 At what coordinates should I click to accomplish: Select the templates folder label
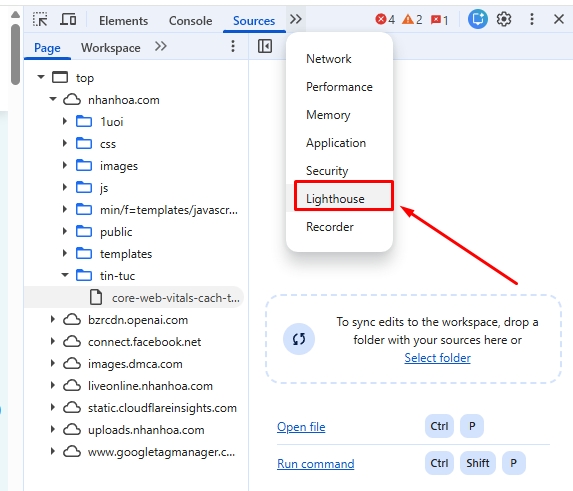[x=126, y=254]
